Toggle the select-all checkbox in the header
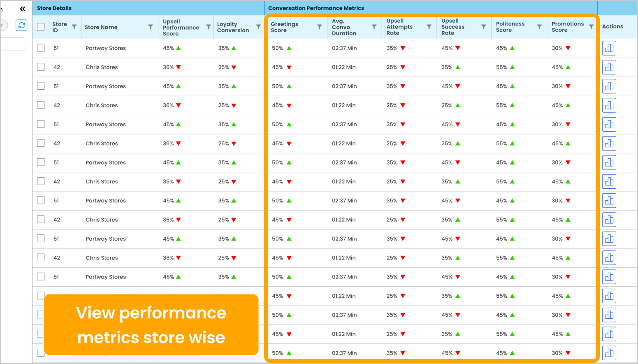 [x=41, y=27]
